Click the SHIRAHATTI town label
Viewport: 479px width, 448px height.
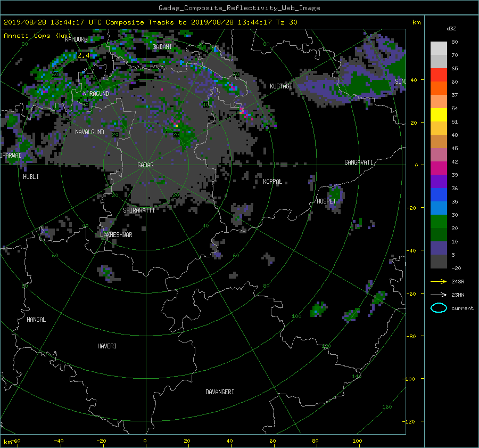[139, 210]
